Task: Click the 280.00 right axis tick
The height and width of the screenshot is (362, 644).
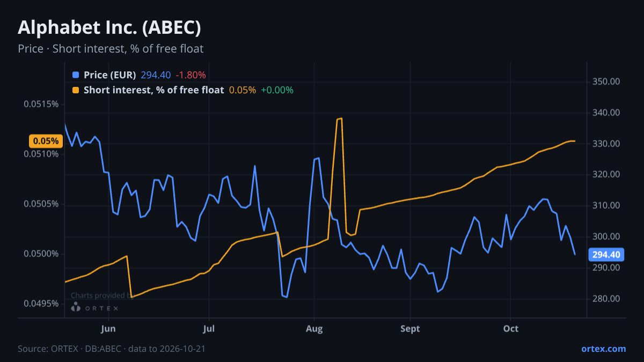Action: (606, 299)
